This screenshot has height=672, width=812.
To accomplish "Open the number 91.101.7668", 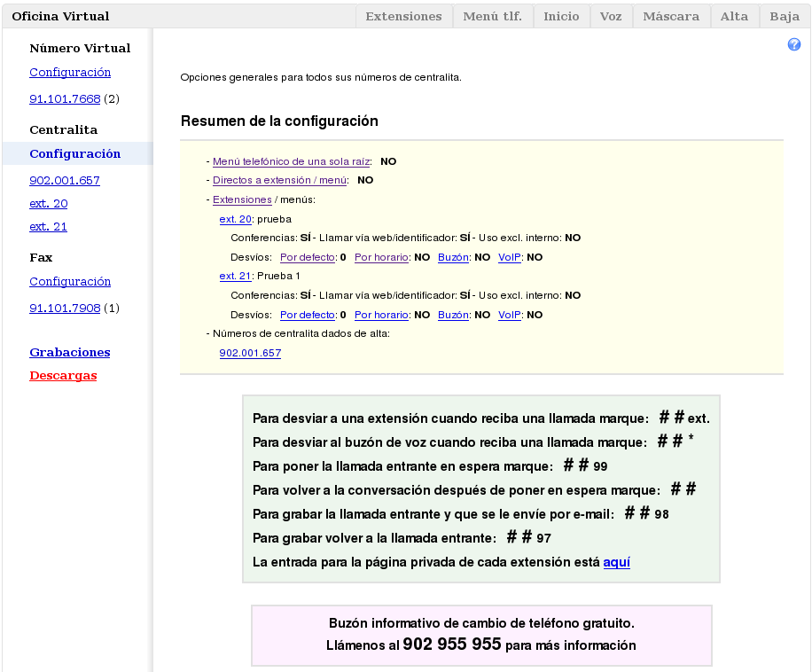I will coord(65,98).
